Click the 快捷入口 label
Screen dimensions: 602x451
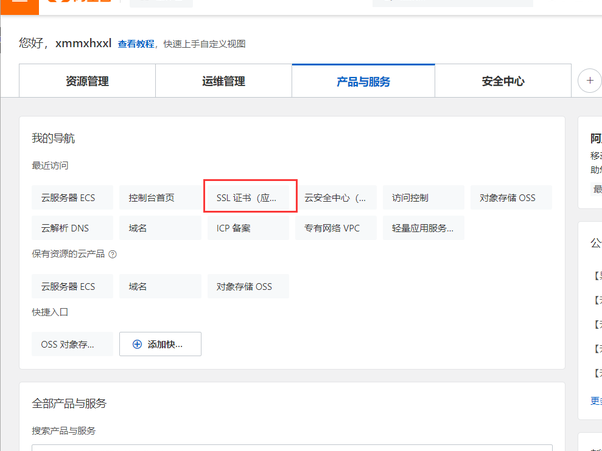click(50, 312)
